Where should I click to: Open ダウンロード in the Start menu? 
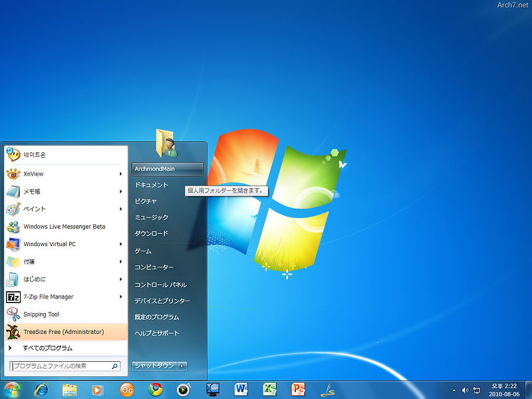pyautogui.click(x=168, y=233)
